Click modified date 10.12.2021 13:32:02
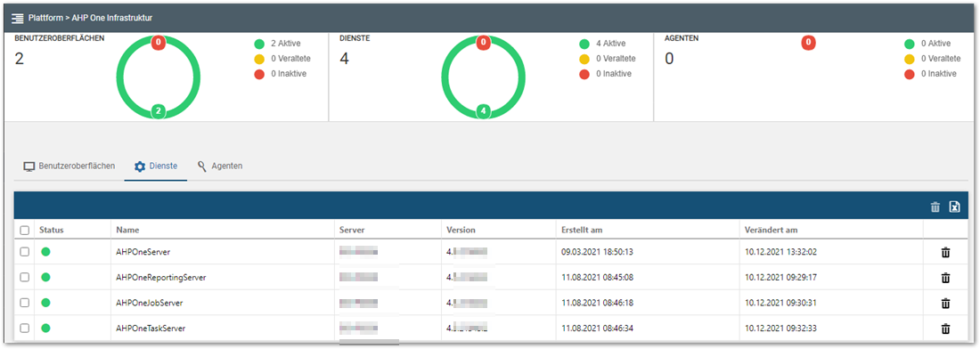Screen dimensions: 980x349 (x=780, y=252)
